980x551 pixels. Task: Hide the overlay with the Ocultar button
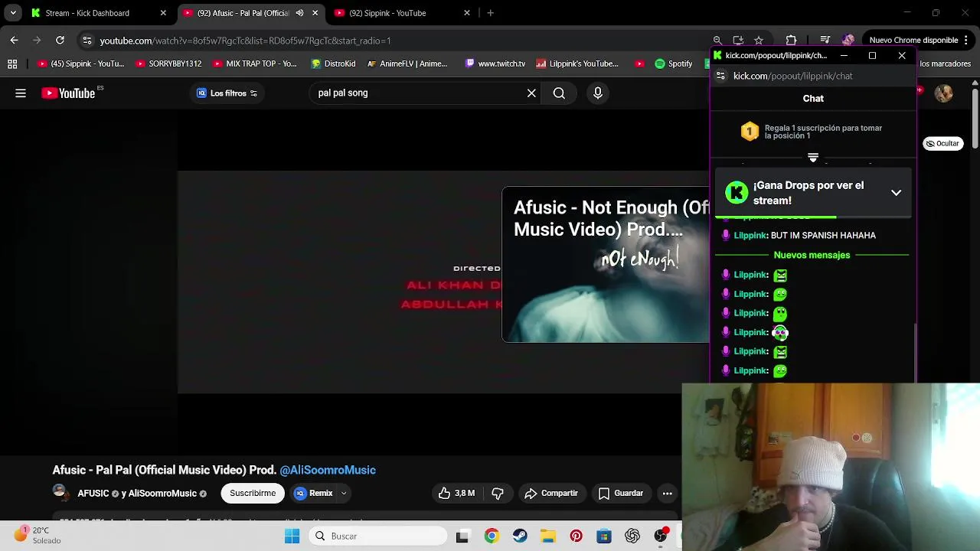click(942, 144)
